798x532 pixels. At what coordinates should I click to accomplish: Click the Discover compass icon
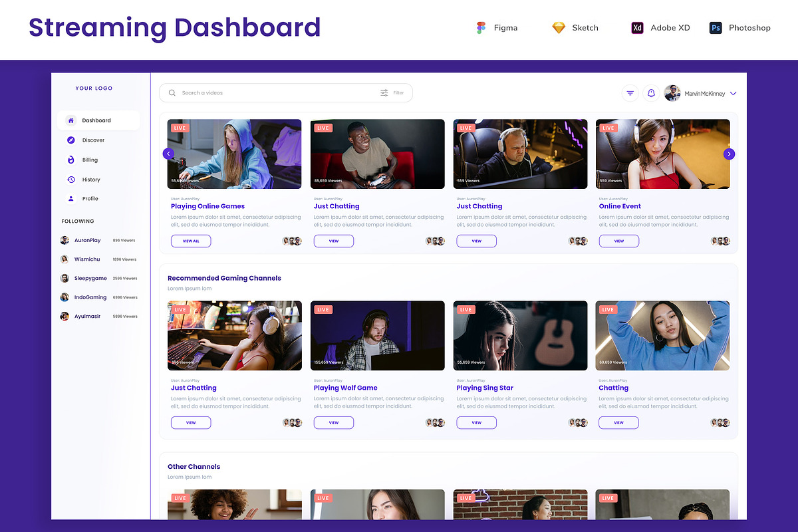(x=71, y=140)
